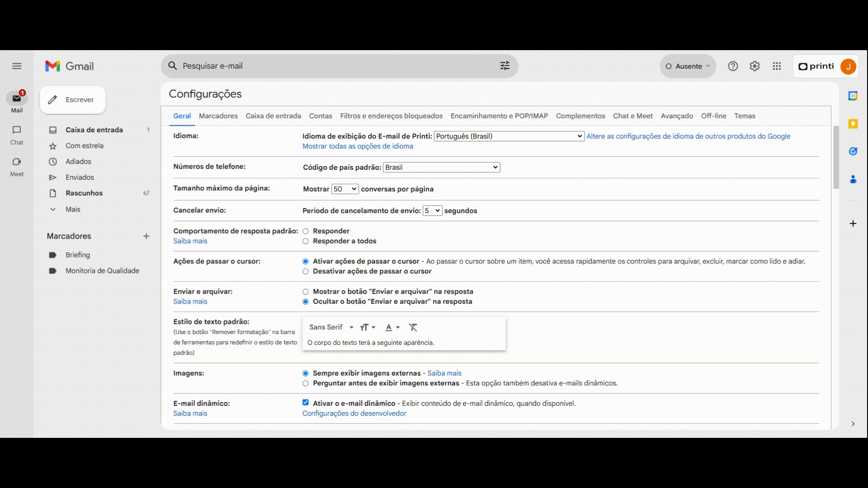Open the Help question mark icon
The image size is (868, 488).
pos(733,66)
